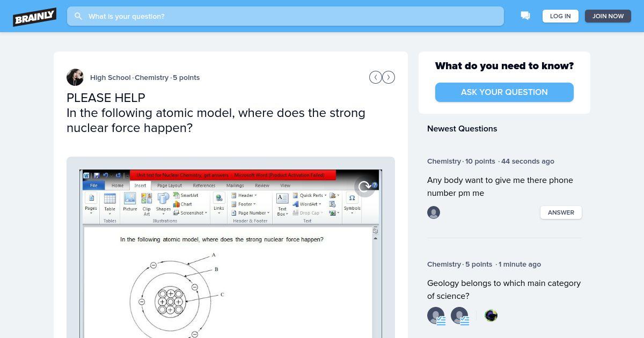Open the messages chat bubble icon
The image size is (644, 338).
tap(525, 16)
